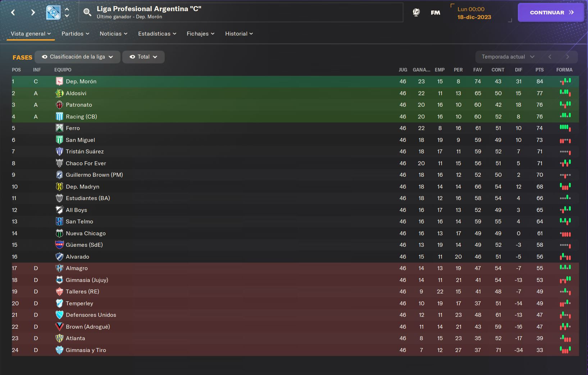This screenshot has width=588, height=375.
Task: Open the FM menu icon
Action: [435, 13]
